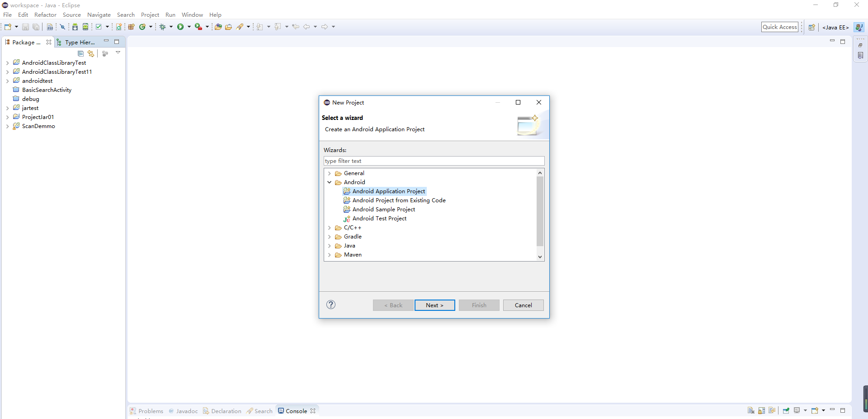Viewport: 868px width, 419px height.
Task: Open the Navigate menu
Action: point(99,15)
